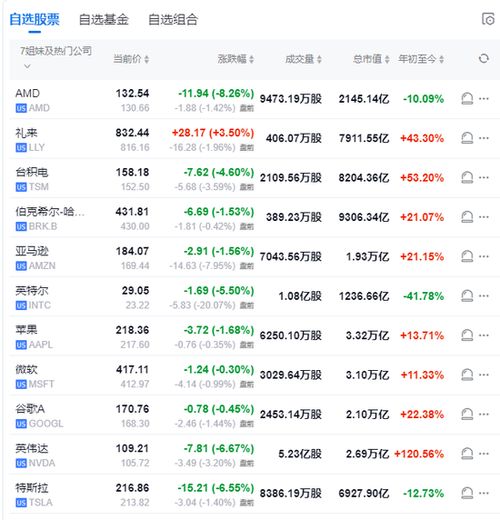Click INTC pre-market price 23.22
This screenshot has height=520, width=500.
[x=137, y=305]
